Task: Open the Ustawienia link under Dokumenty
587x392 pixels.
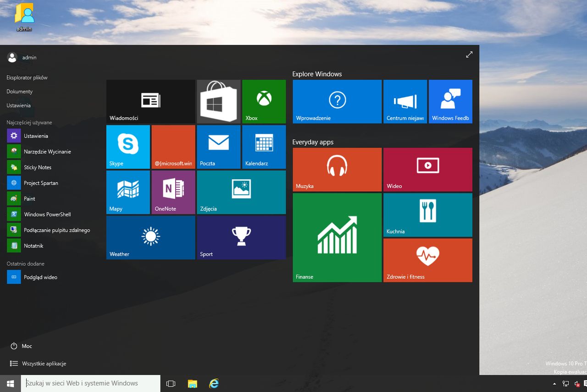Action: click(19, 105)
